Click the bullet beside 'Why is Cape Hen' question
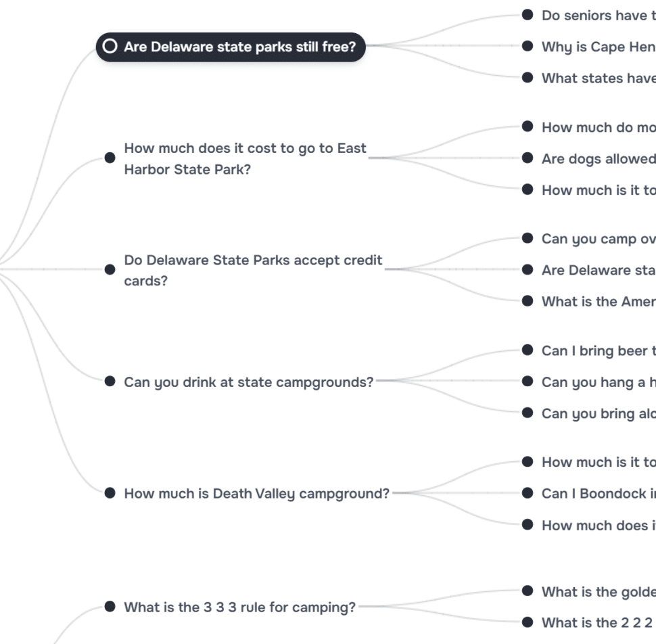The height and width of the screenshot is (644, 656). point(528,46)
